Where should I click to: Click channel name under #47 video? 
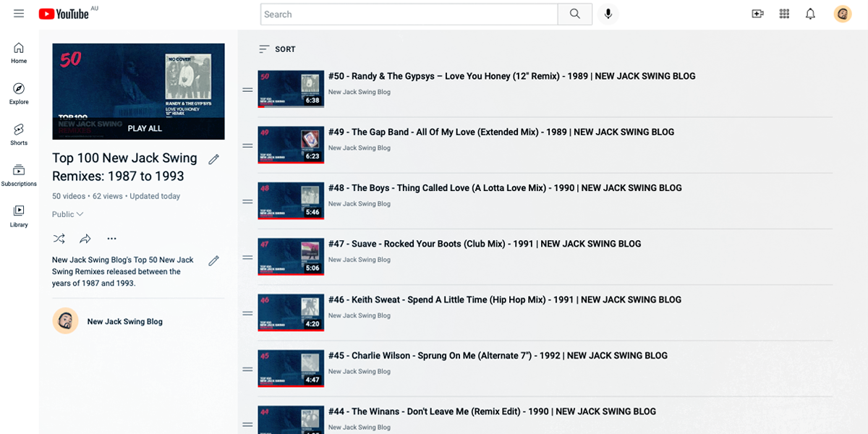tap(359, 260)
